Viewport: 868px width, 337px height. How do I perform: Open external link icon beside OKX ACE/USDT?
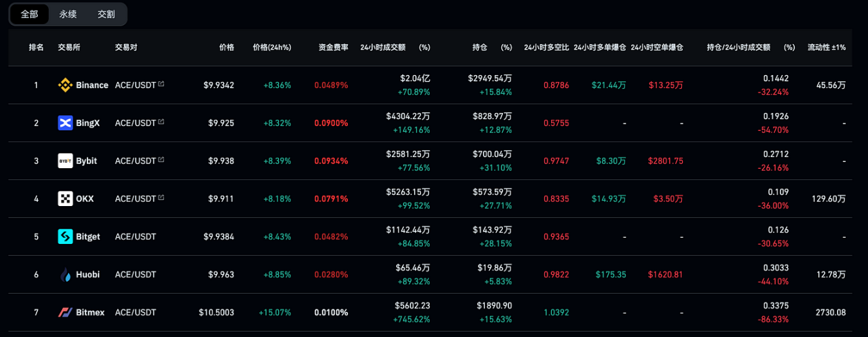pos(161,198)
